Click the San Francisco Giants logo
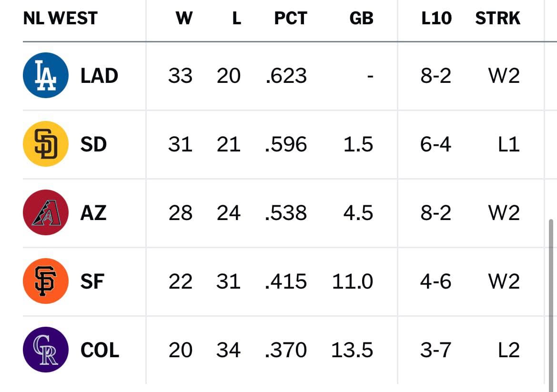Viewport: 557px width, 392px height. tap(45, 281)
